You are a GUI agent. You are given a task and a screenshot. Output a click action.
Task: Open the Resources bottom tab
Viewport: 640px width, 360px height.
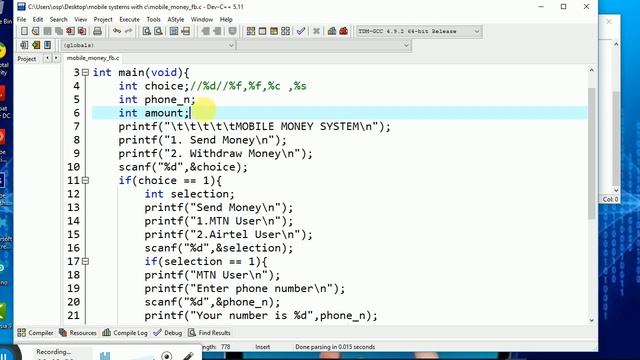[78, 333]
